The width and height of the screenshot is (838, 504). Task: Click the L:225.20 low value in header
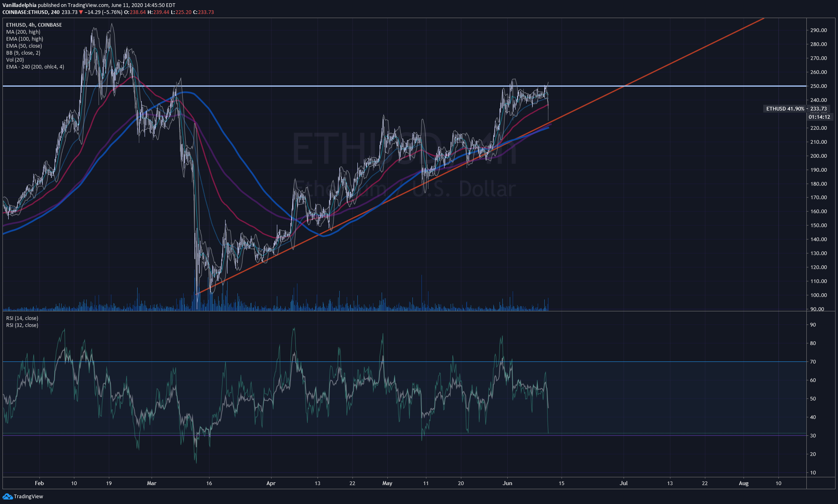tap(181, 12)
